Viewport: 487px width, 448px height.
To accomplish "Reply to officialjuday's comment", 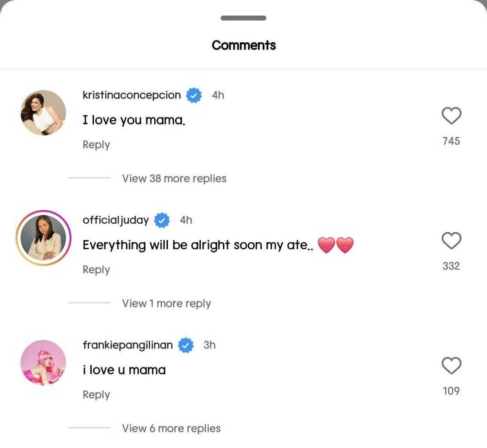I will click(x=96, y=269).
